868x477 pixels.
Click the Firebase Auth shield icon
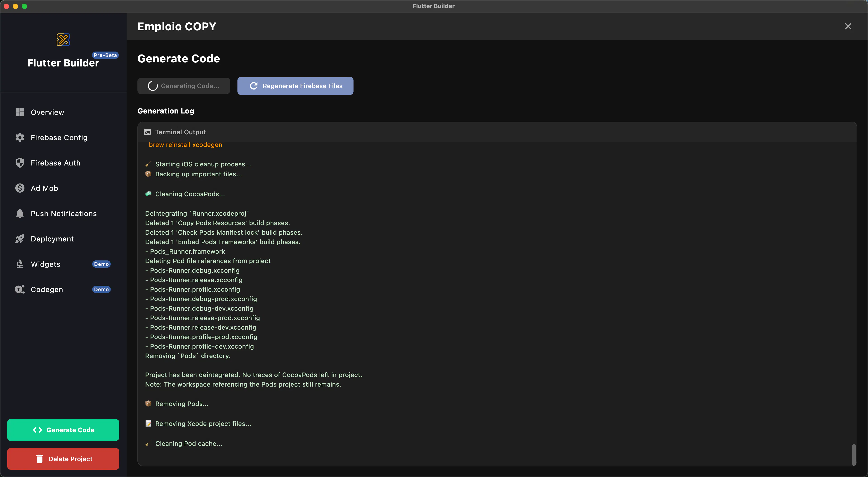(x=20, y=163)
